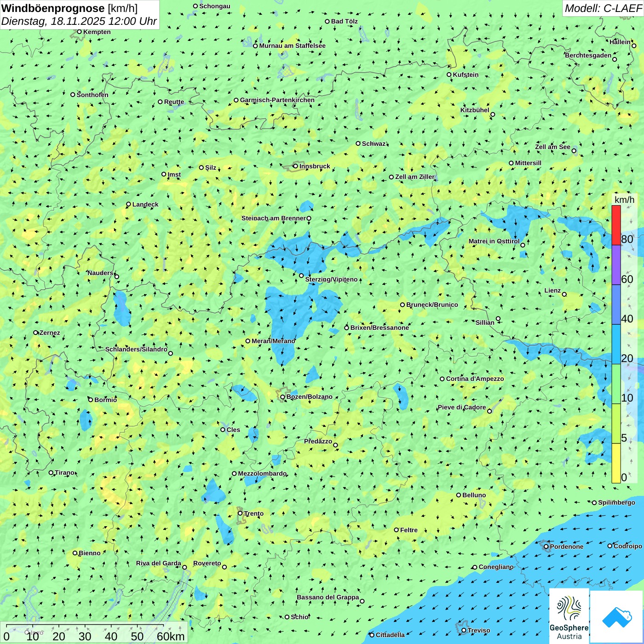Click the Schongau label
The width and height of the screenshot is (644, 644).
215,6
